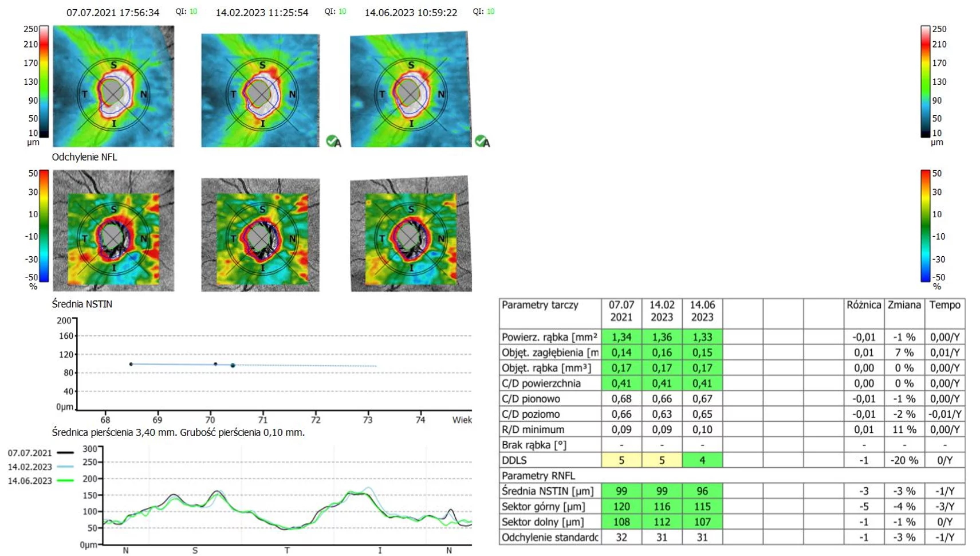
Task: Select the Objęt. zagłębienia change cell 7 %
Action: (904, 353)
